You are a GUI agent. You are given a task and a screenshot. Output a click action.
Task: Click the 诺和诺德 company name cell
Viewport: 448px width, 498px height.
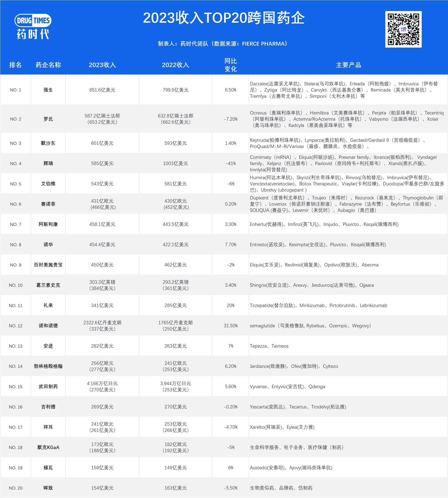coord(48,326)
